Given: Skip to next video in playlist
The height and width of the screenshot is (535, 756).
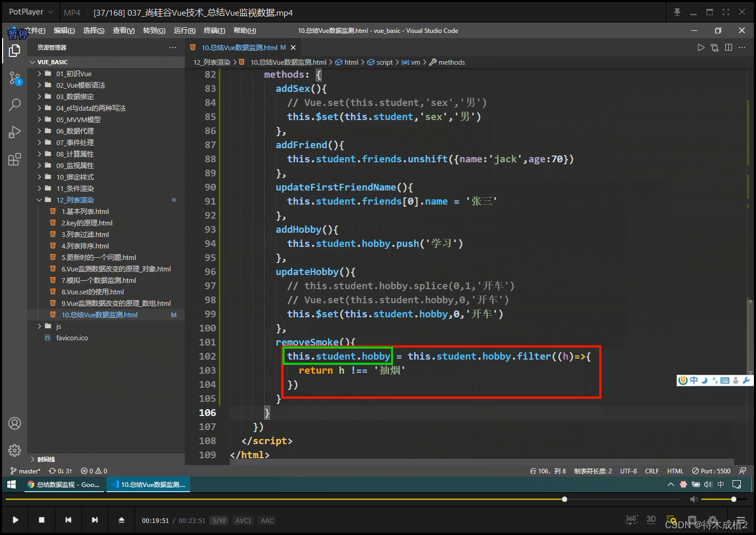Looking at the screenshot, I should pos(95,520).
